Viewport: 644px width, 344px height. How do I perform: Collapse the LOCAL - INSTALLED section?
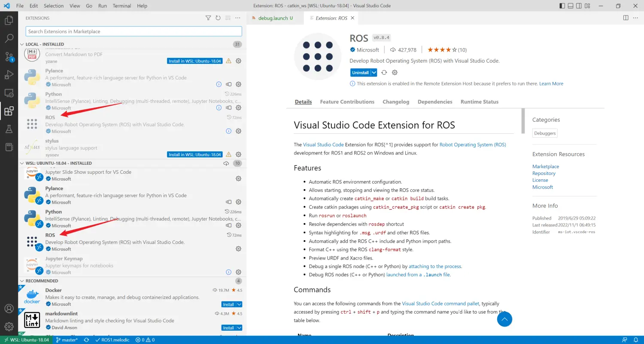tap(45, 44)
